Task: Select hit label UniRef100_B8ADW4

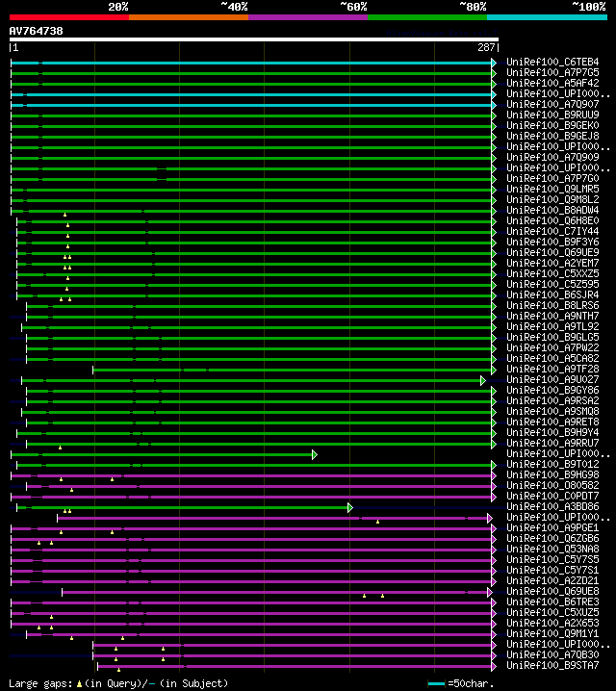Action: point(552,210)
